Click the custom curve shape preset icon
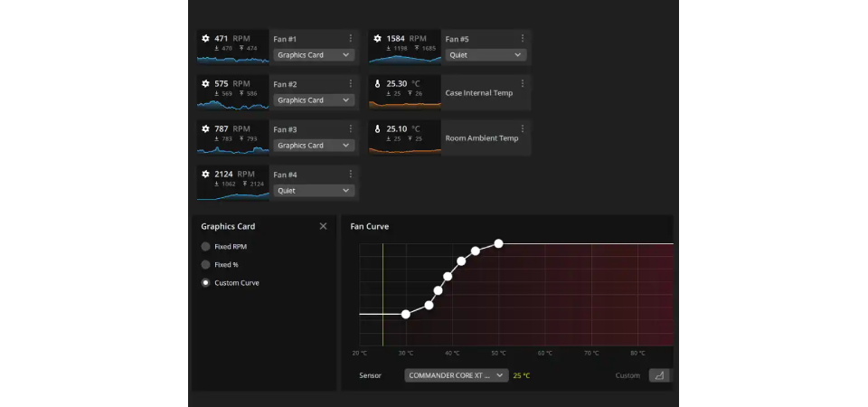 (x=659, y=375)
